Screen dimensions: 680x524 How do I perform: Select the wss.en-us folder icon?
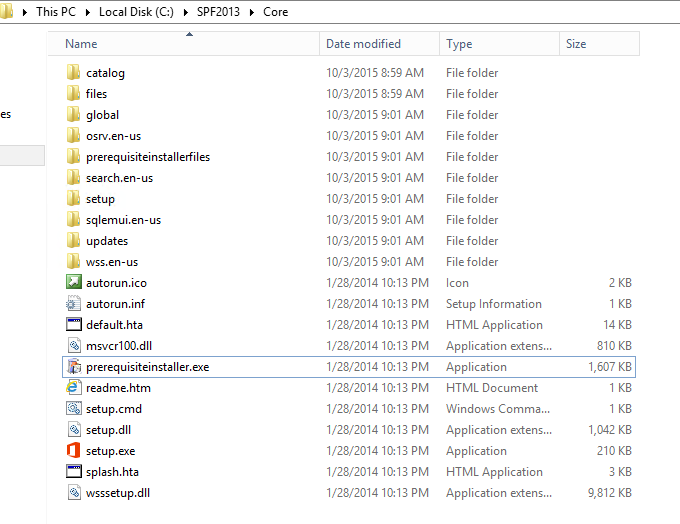(x=73, y=262)
